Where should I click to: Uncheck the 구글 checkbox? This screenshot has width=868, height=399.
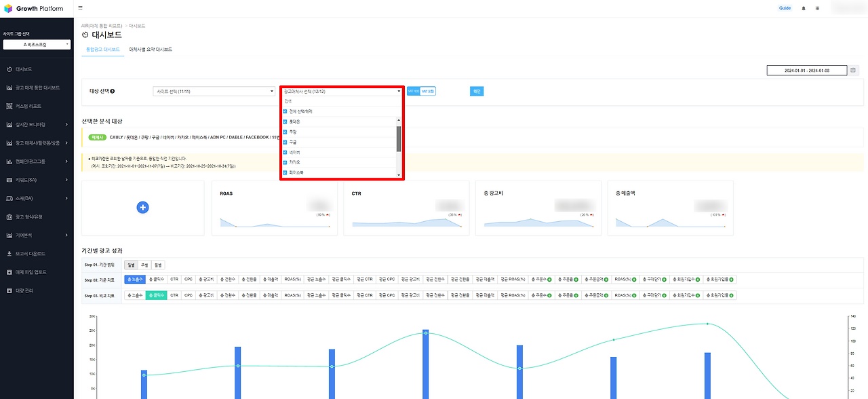[x=285, y=142]
